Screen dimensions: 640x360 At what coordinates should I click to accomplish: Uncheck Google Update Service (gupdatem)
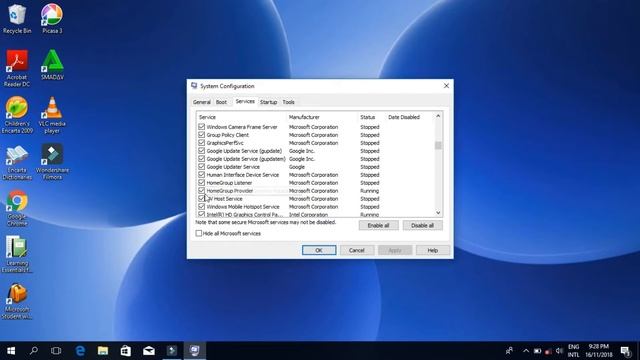point(202,159)
